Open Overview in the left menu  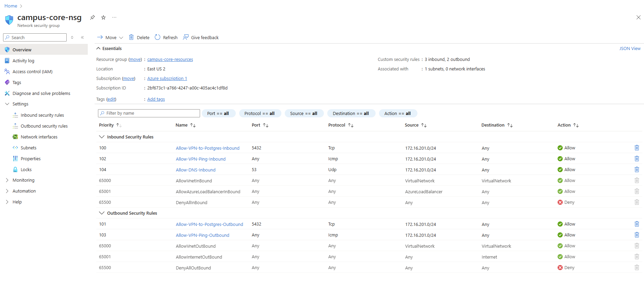click(x=44, y=50)
